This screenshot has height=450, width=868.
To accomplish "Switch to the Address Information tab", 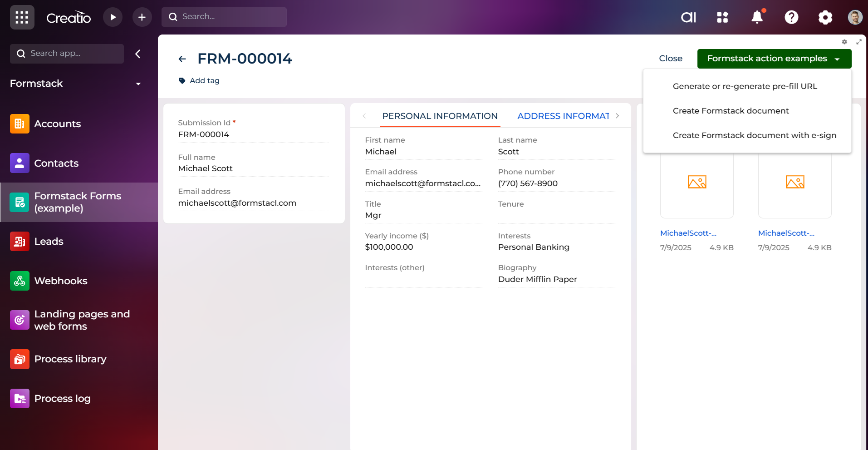I will [563, 116].
